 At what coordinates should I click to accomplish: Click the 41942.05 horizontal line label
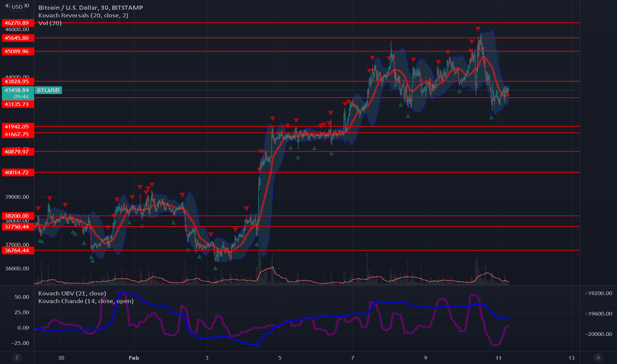click(x=18, y=126)
